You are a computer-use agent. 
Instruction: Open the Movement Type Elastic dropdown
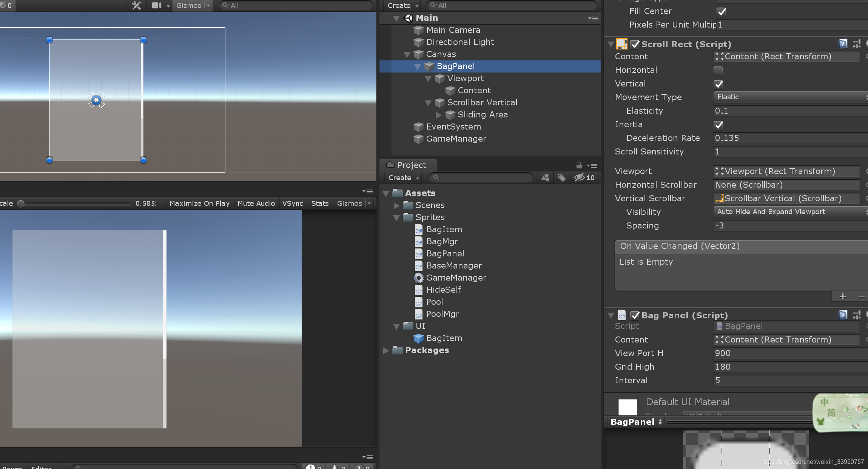pos(789,97)
